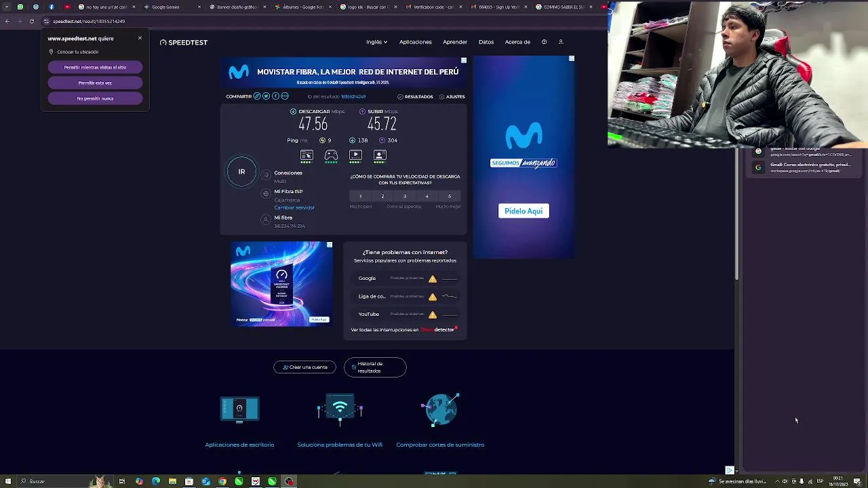Image resolution: width=868 pixels, height=488 pixels.
Task: Click Permitir mientras visitas el sitio
Action: 95,67
